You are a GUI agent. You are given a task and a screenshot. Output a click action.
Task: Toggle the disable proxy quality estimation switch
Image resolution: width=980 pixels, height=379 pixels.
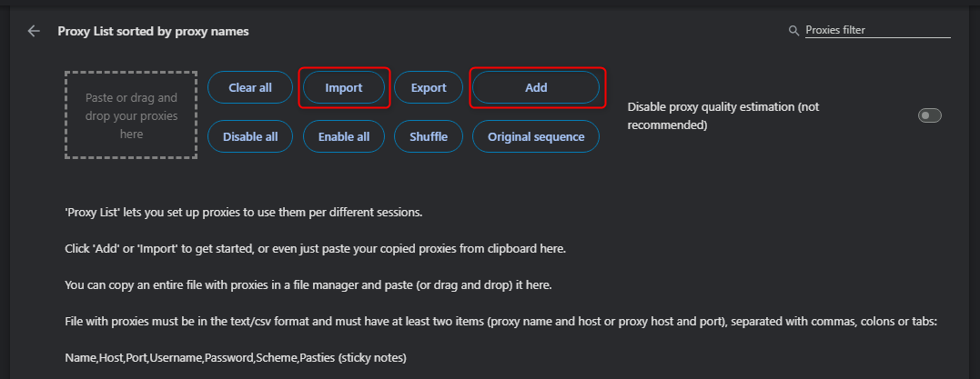coord(929,115)
